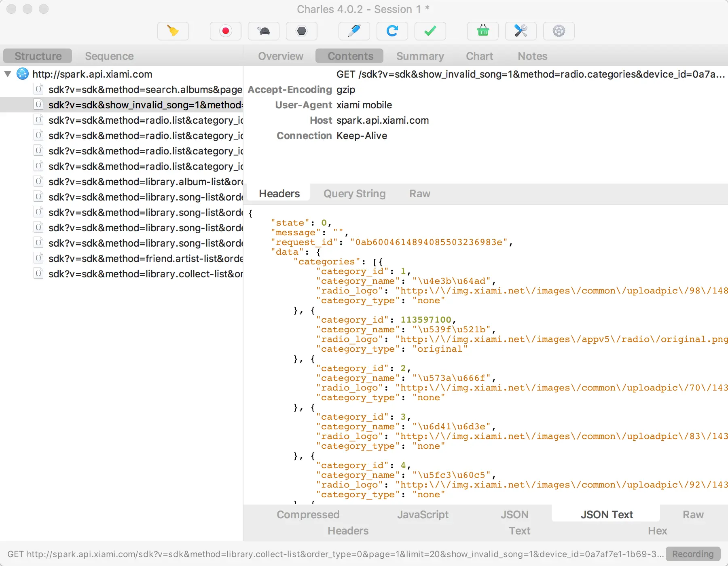
Task: Open the Contents tab
Action: pos(350,56)
